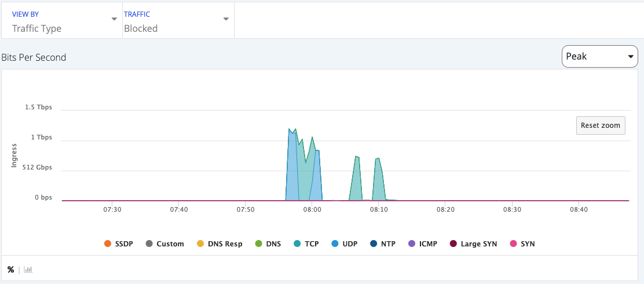Click the 512 Gbps axis label

[38, 167]
